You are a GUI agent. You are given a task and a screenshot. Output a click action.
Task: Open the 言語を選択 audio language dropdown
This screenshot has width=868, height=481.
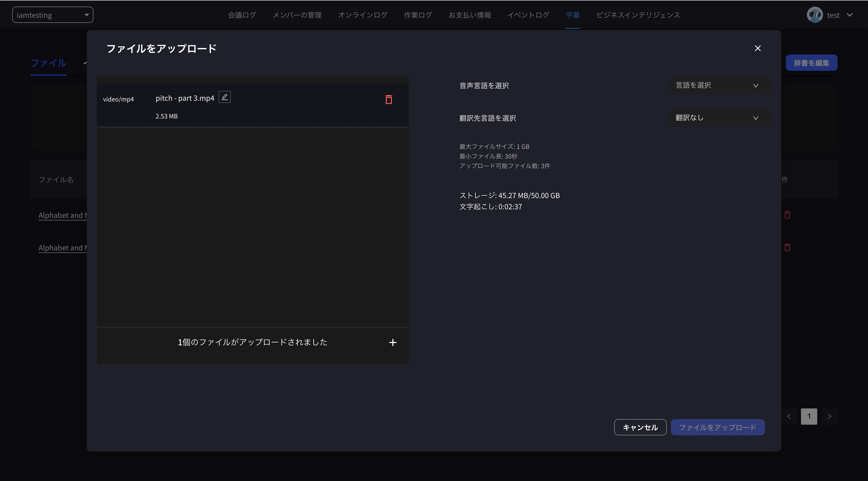719,85
